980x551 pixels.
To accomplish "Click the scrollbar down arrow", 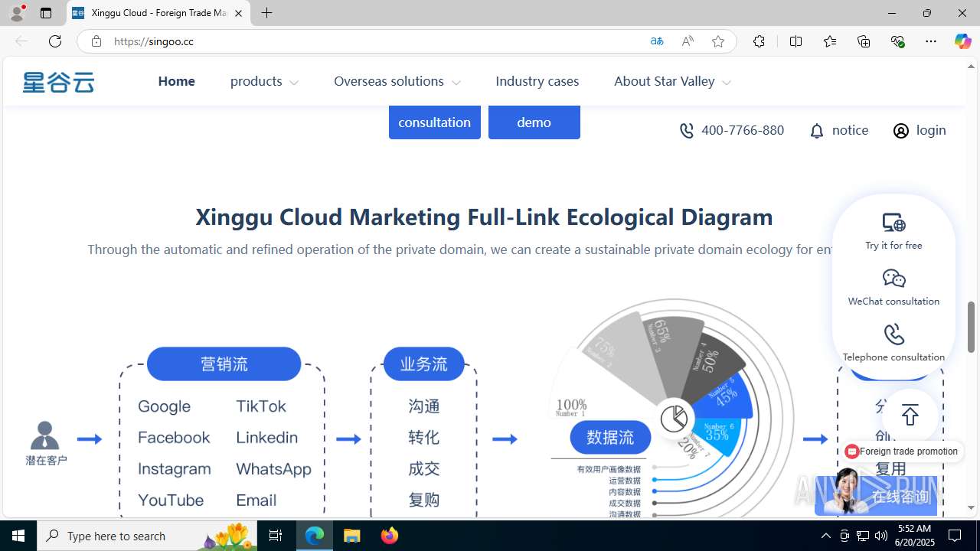I will (972, 508).
